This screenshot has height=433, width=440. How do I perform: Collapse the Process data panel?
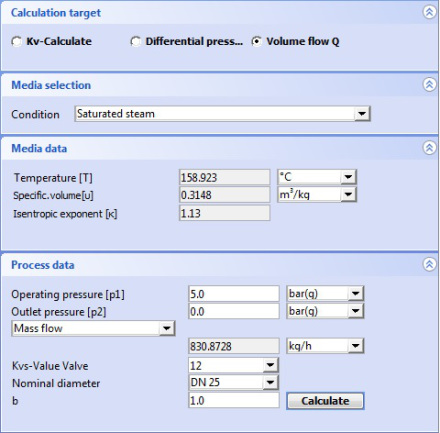click(429, 264)
